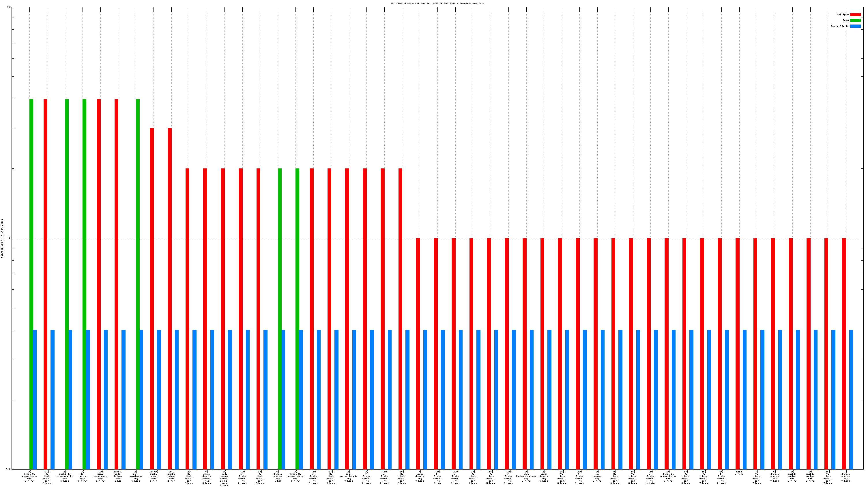This screenshot has height=488, width=868.
Task: Click the ips.backscatterer.org axis label
Action: coord(526,476)
